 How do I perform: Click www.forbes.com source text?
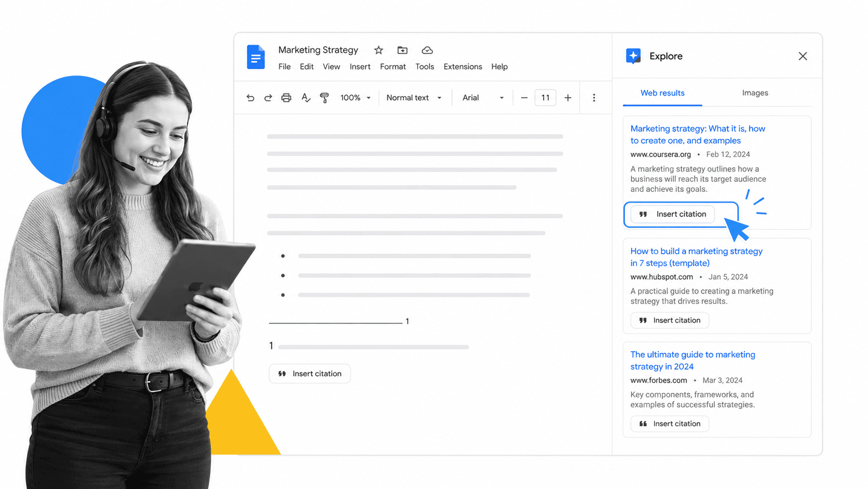click(x=658, y=380)
